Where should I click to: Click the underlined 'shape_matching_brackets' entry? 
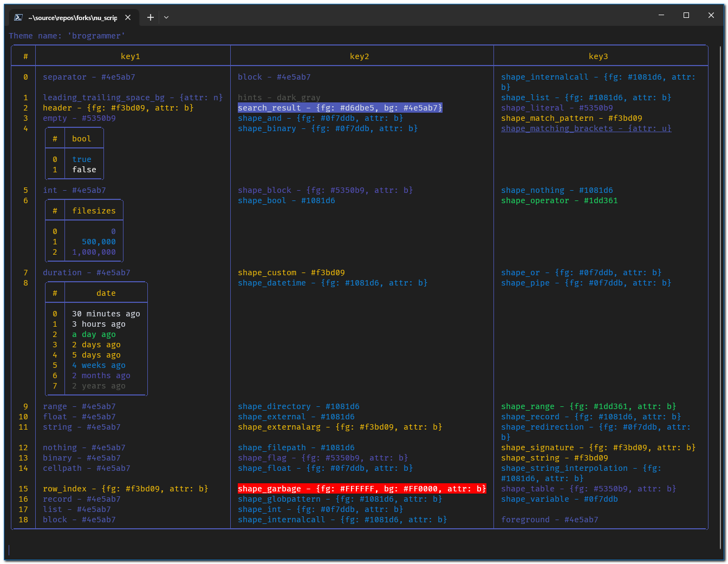(x=586, y=128)
